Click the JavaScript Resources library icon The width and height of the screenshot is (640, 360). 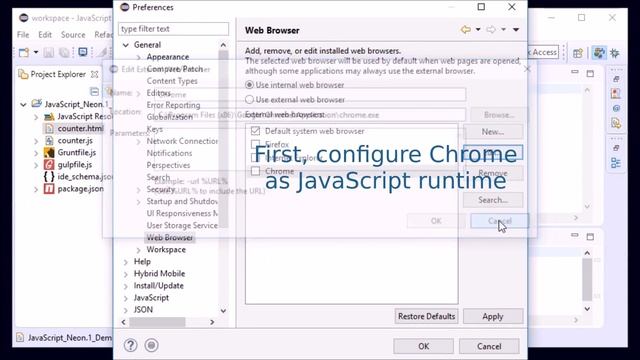pos(49,117)
